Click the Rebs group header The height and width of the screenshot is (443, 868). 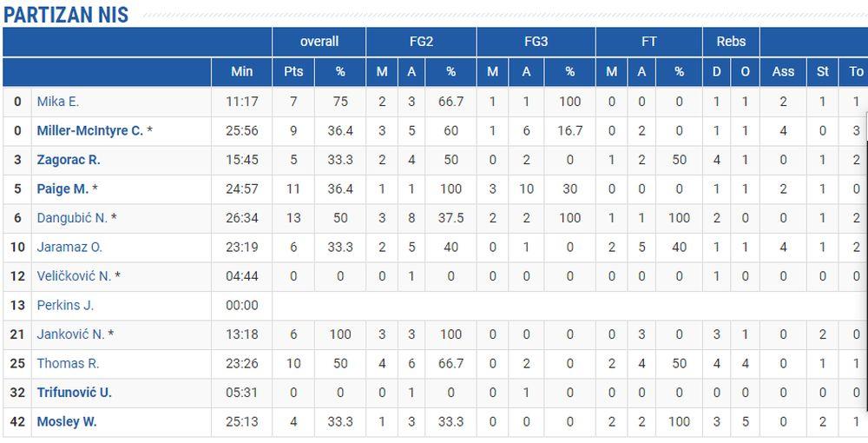[x=731, y=42]
